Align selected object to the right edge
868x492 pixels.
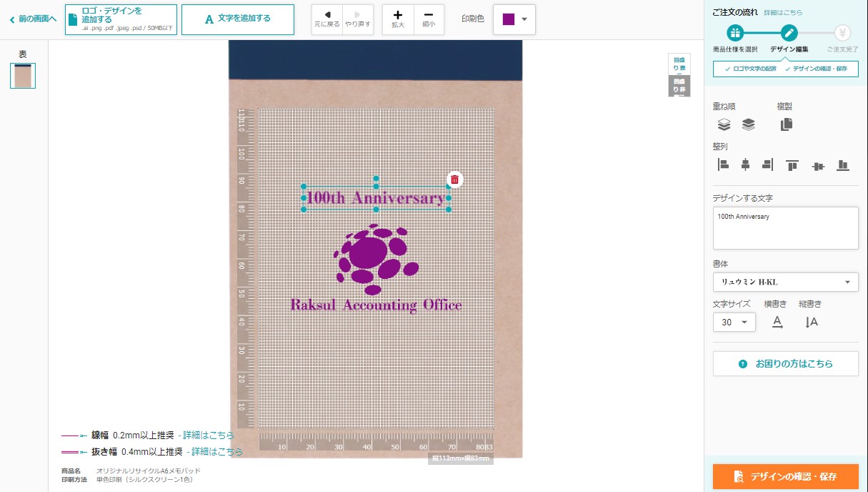768,165
